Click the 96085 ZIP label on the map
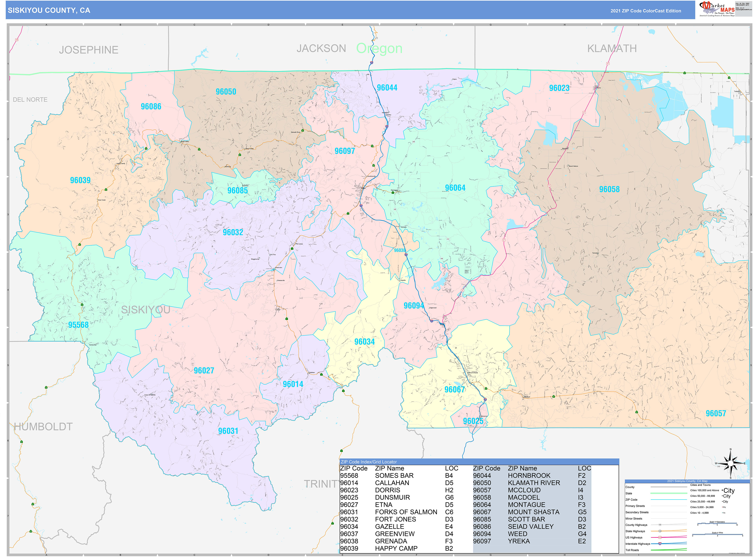The image size is (756, 557). (237, 190)
